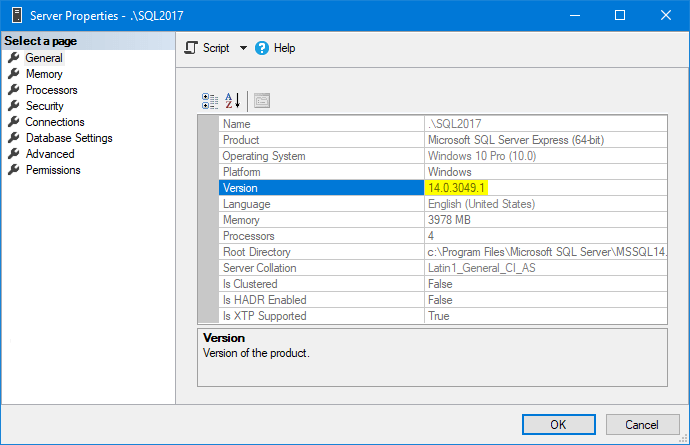Click the wrench icon beside Connections
The width and height of the screenshot is (690, 445).
tap(14, 121)
